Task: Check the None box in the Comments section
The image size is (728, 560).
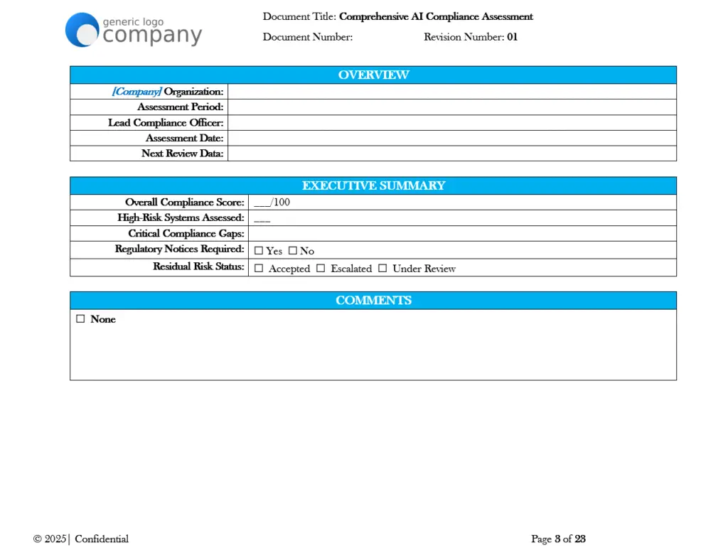Action: (x=80, y=318)
